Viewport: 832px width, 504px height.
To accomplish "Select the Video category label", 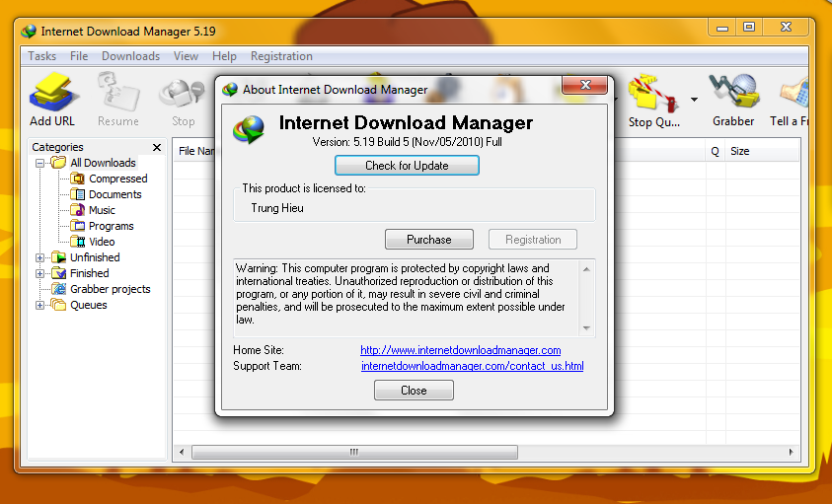I will (x=102, y=242).
